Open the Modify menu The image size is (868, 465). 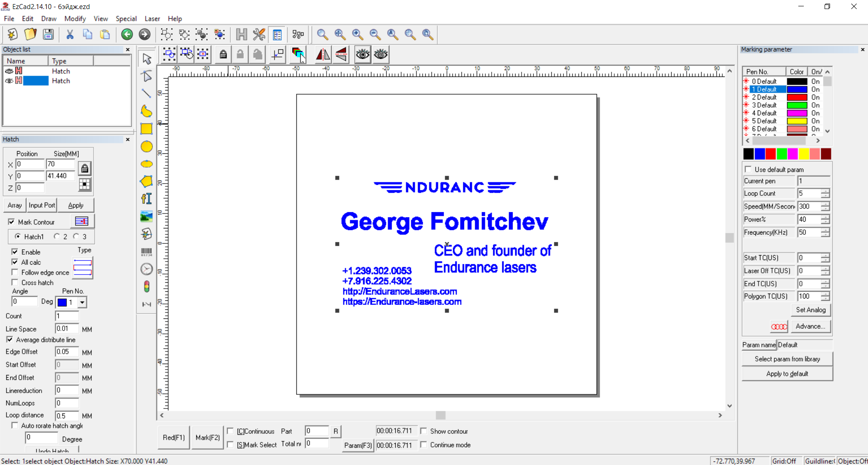tap(75, 19)
